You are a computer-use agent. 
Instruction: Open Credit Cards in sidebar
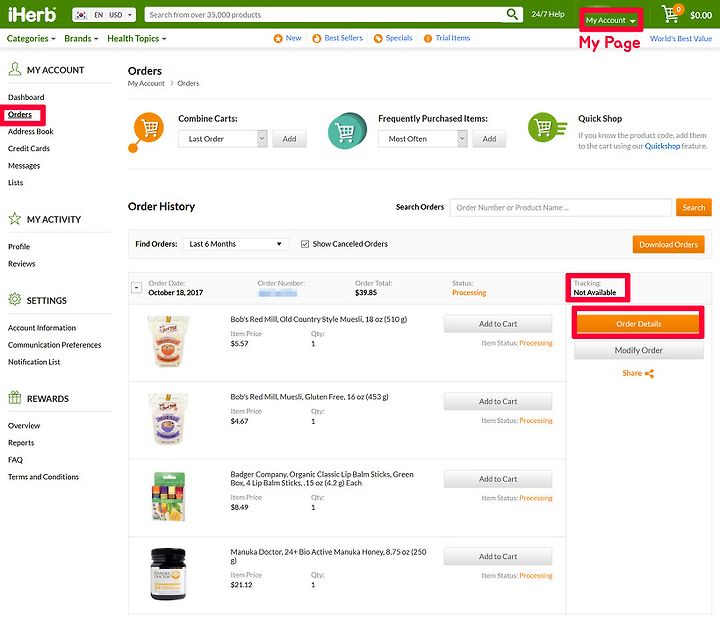tap(29, 148)
